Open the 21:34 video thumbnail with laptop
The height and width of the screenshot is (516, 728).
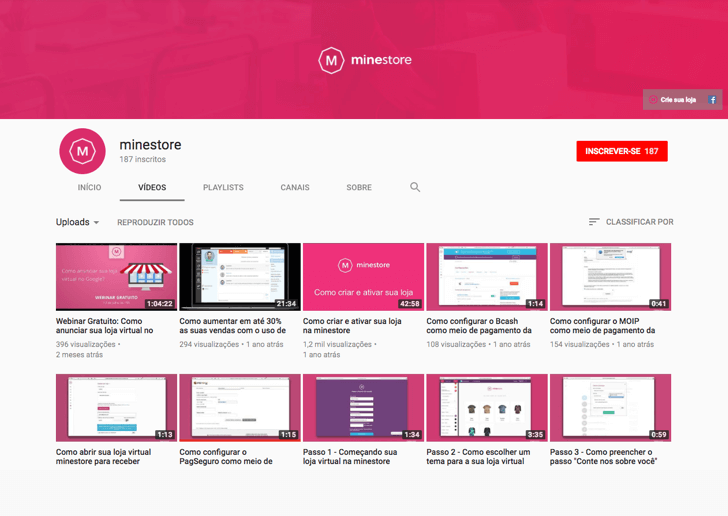tap(240, 277)
